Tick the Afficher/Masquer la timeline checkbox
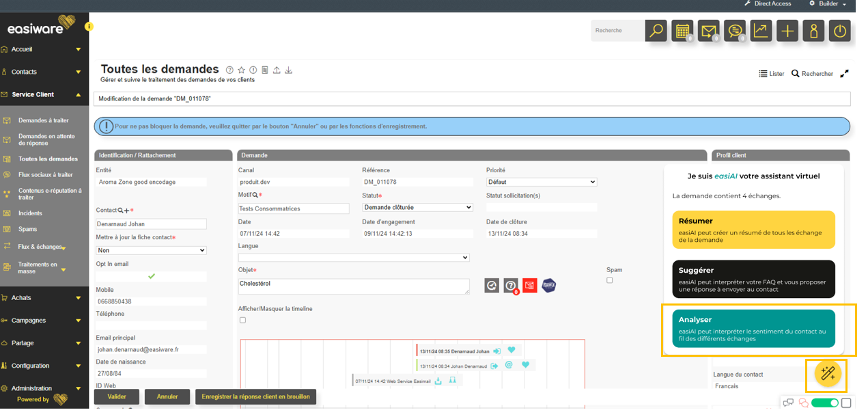Viewport: 868px width, 419px height. [242, 320]
